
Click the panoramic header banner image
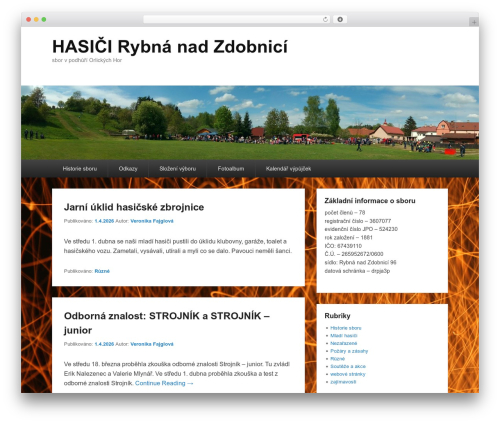pos(250,123)
